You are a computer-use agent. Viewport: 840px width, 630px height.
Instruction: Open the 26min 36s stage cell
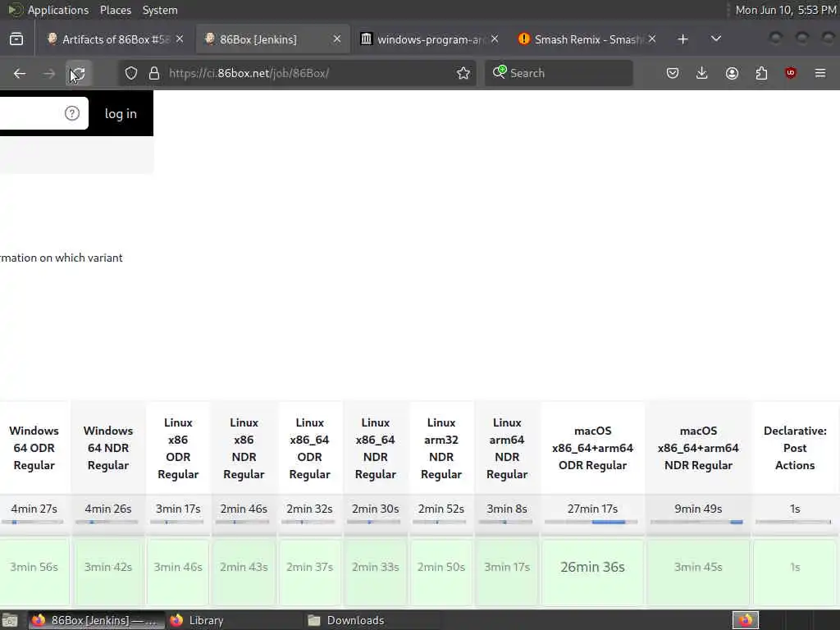pos(592,571)
